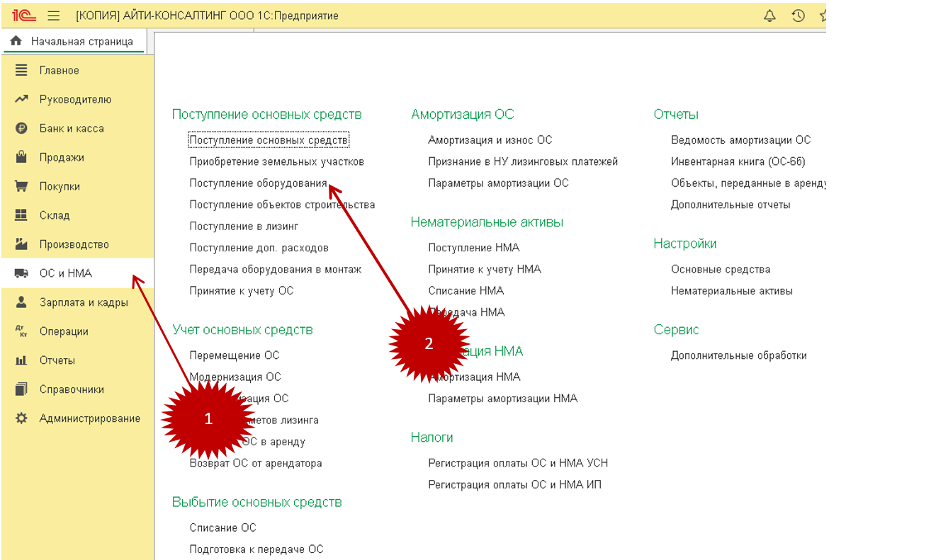The width and height of the screenshot is (948, 560).
Task: Open Возврат ОС от арендатора
Action: 256,464
